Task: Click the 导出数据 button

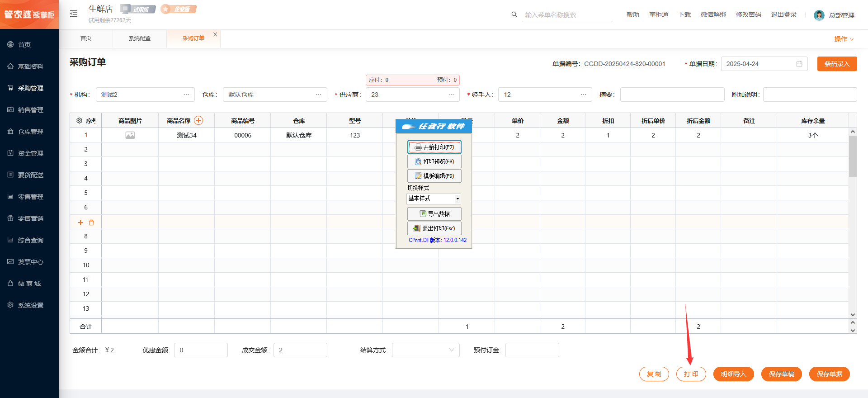Action: 434,214
